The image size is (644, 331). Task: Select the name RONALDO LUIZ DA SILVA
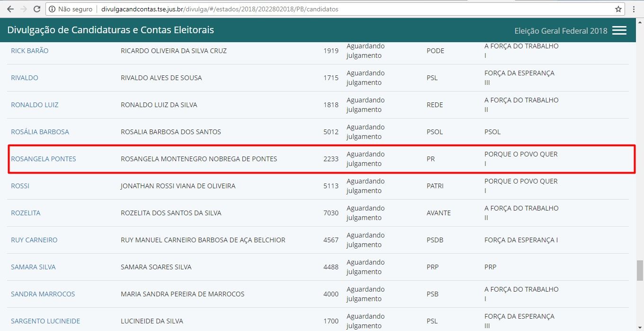point(159,105)
